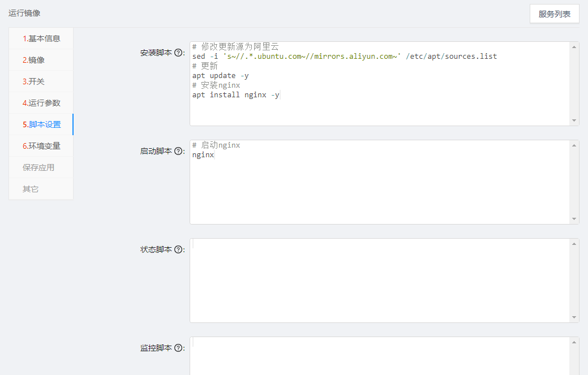The image size is (588, 375).
Task: Click 保存应用 in the sidebar
Action: point(38,167)
